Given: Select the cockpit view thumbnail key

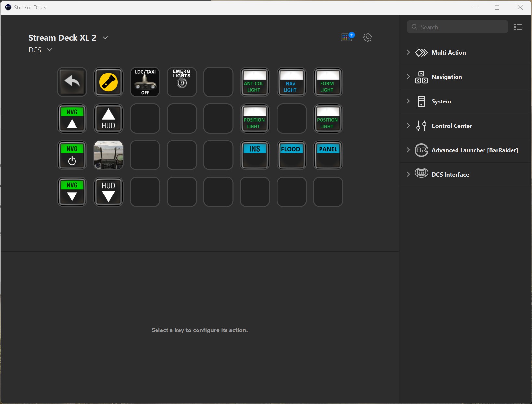Looking at the screenshot, I should 108,155.
